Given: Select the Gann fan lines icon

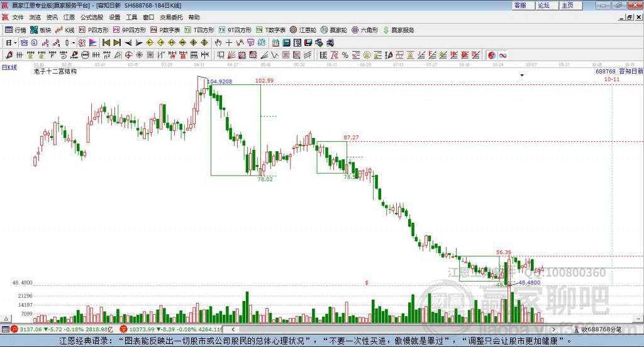Looking at the screenshot, I should point(231,55).
